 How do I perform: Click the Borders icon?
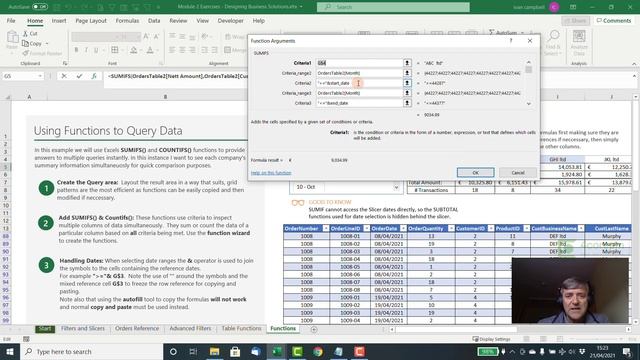pyautogui.click(x=115, y=50)
